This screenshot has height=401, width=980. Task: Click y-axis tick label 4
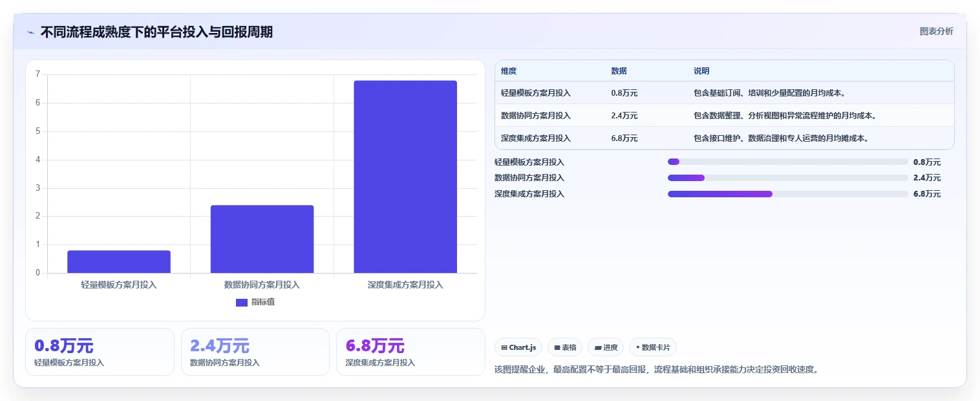click(x=37, y=160)
